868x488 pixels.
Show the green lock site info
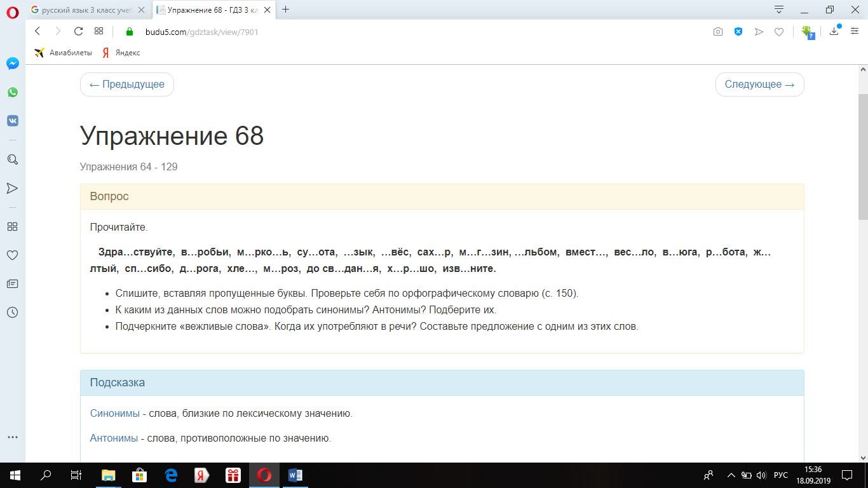(x=130, y=32)
